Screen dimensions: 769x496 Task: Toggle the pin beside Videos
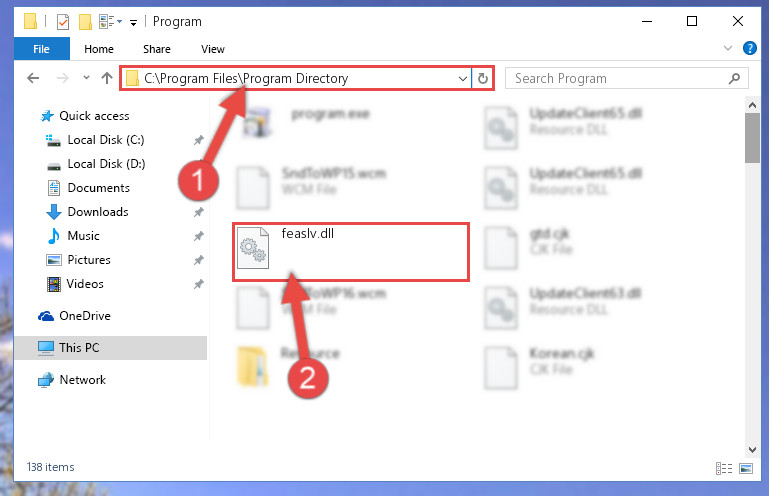coord(199,284)
